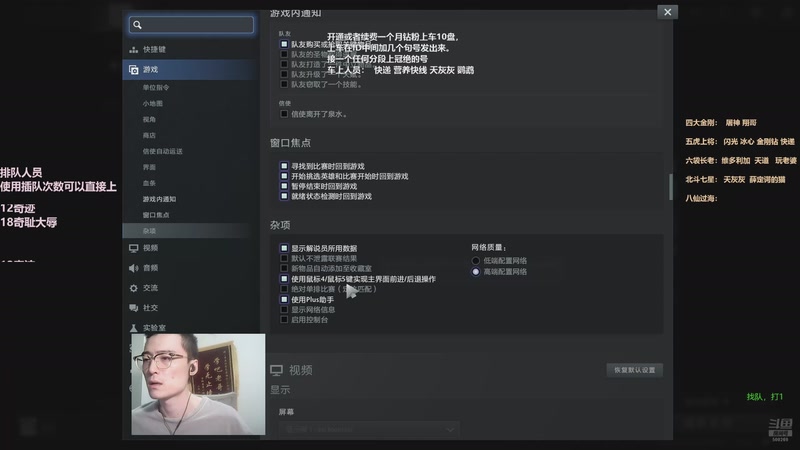Open the 小地图 subsection
Viewport: 800px width, 450px height.
153,103
